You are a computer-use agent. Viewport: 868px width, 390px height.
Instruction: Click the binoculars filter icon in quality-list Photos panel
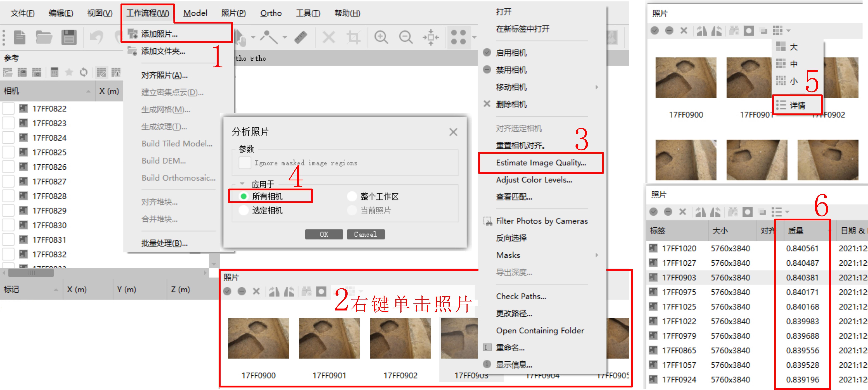coord(733,212)
